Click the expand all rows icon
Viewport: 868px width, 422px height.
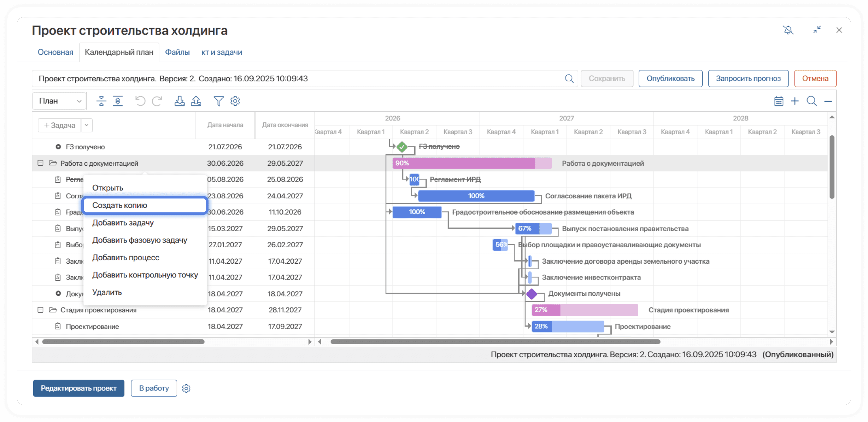point(118,101)
